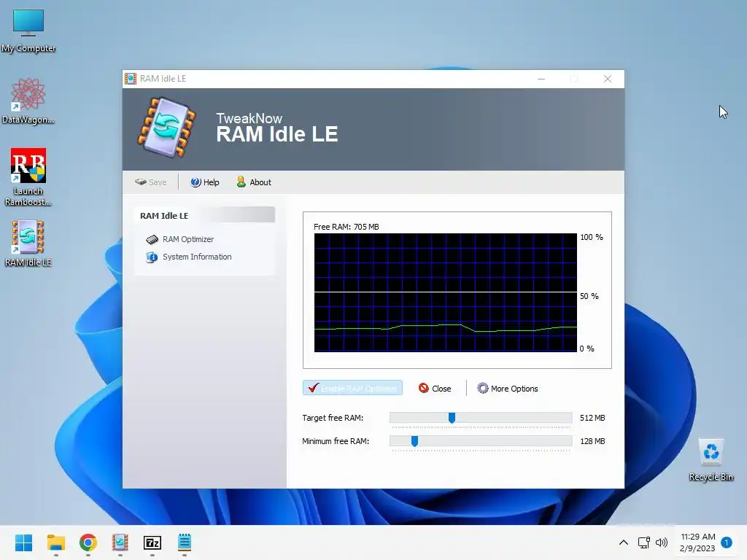Close the RAM Idle LE window
Viewport: 747px width, 560px height.
[x=608, y=79]
